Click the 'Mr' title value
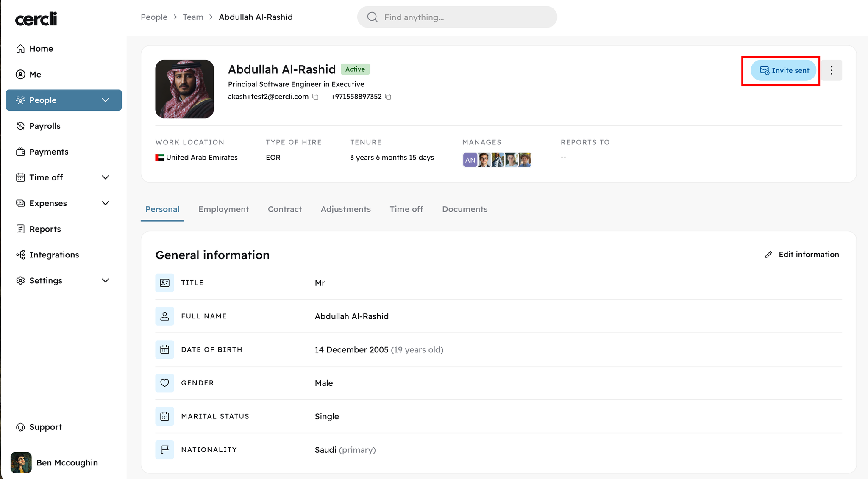 point(320,283)
